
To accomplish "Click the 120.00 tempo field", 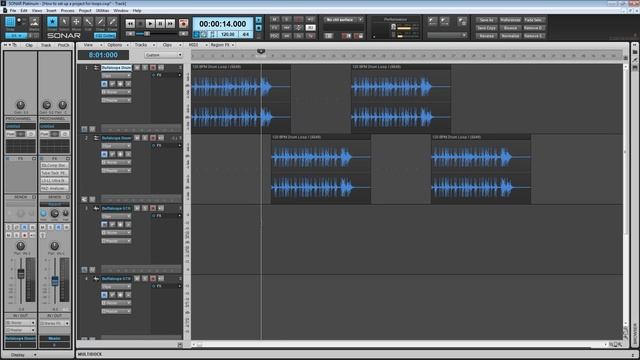I will 228,35.
